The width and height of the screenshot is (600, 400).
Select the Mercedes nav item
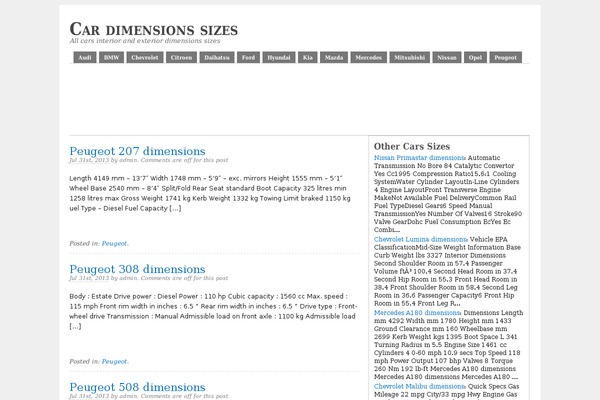[369, 57]
